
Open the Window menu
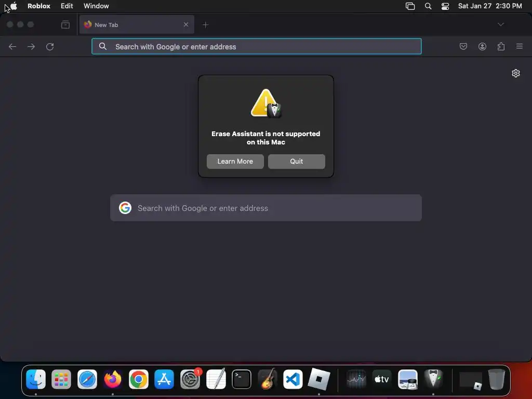(x=96, y=6)
